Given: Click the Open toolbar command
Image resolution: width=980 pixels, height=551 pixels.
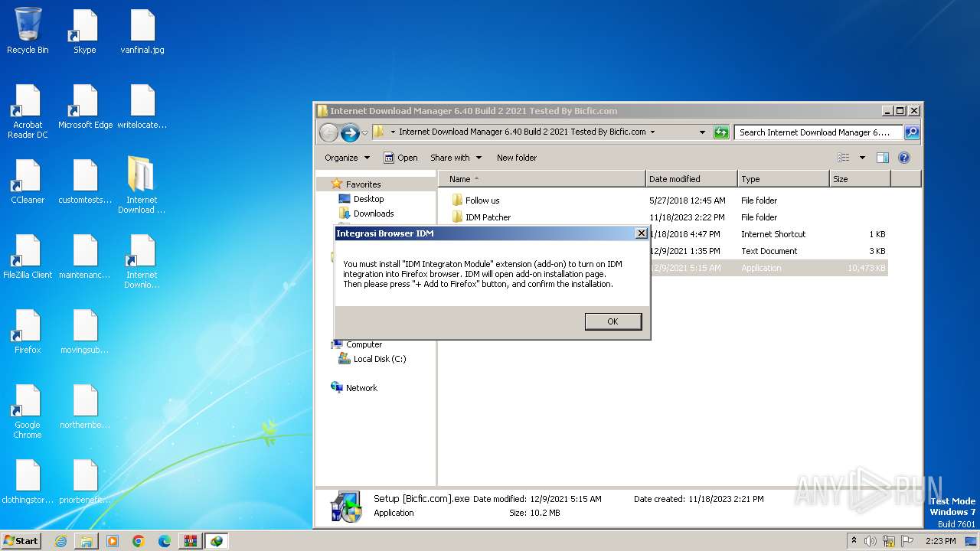Looking at the screenshot, I should pyautogui.click(x=400, y=158).
